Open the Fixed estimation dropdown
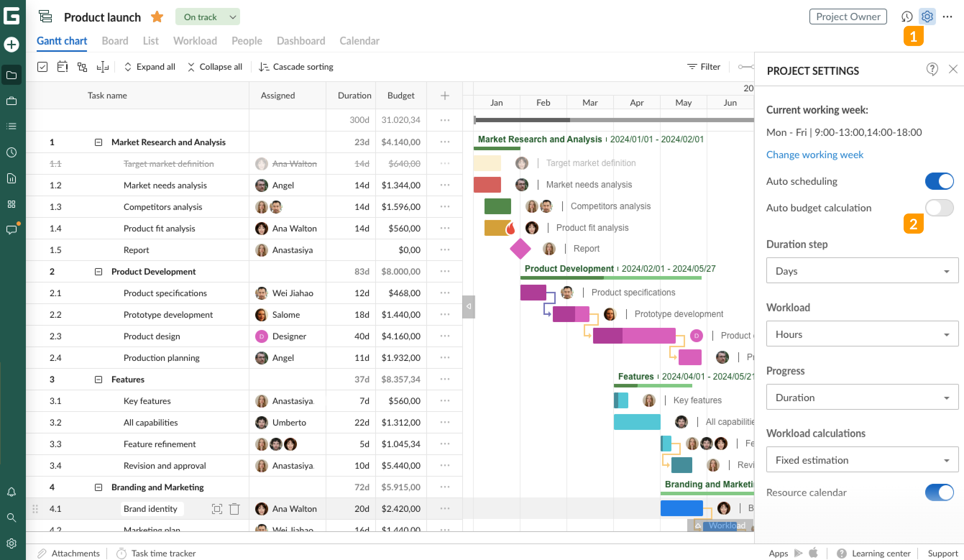 click(x=862, y=460)
